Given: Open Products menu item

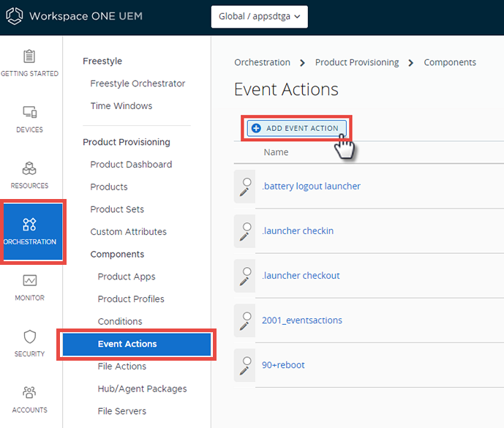Looking at the screenshot, I should pyautogui.click(x=109, y=187).
